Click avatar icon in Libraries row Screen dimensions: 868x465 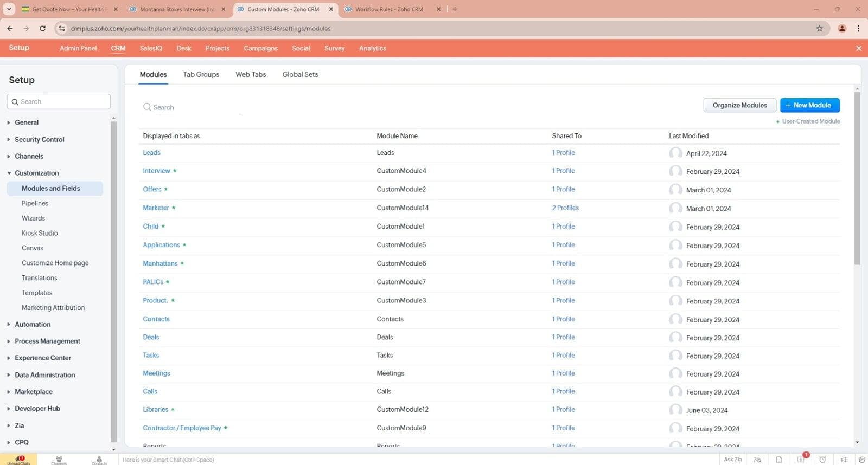[675, 410]
